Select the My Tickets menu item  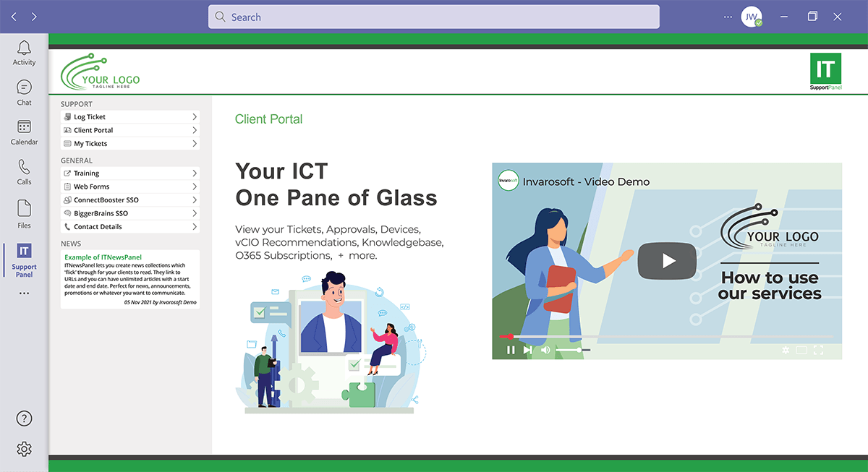coord(130,144)
